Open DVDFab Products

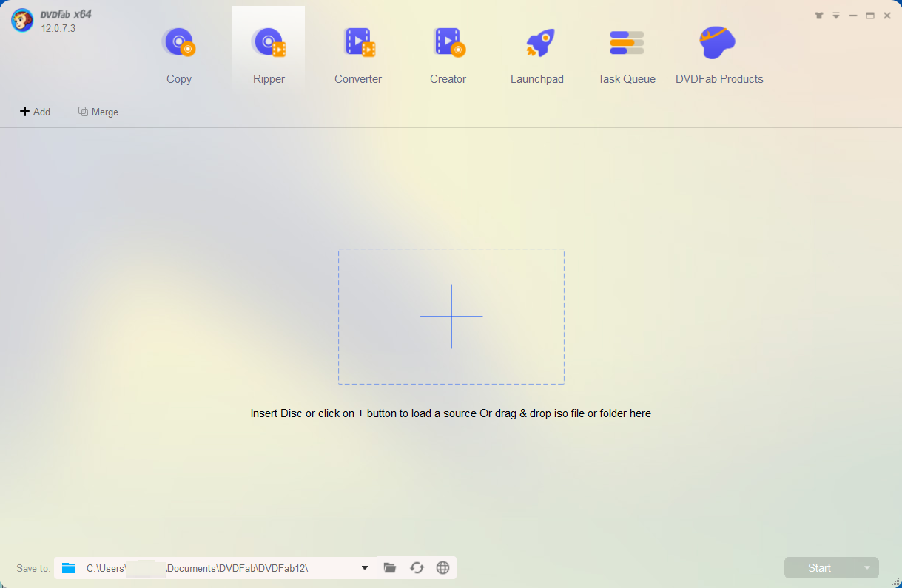click(x=719, y=52)
